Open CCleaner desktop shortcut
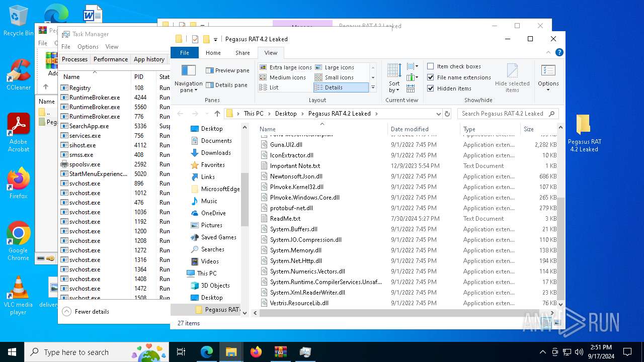Viewport: 644px width, 362px height. [19, 75]
